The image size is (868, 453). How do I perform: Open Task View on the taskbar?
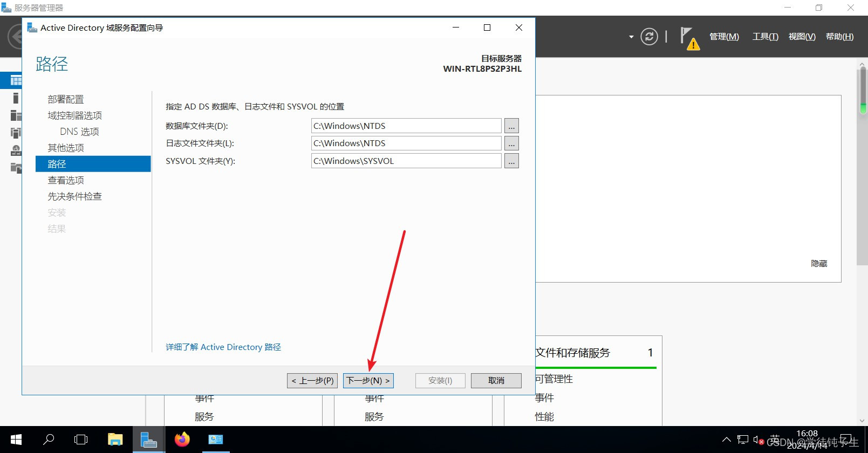(x=81, y=440)
